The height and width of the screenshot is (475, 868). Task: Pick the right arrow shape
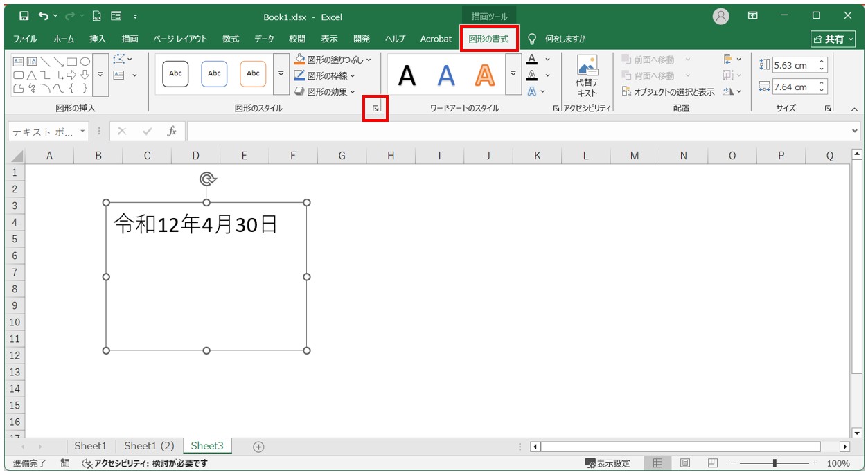pyautogui.click(x=71, y=75)
